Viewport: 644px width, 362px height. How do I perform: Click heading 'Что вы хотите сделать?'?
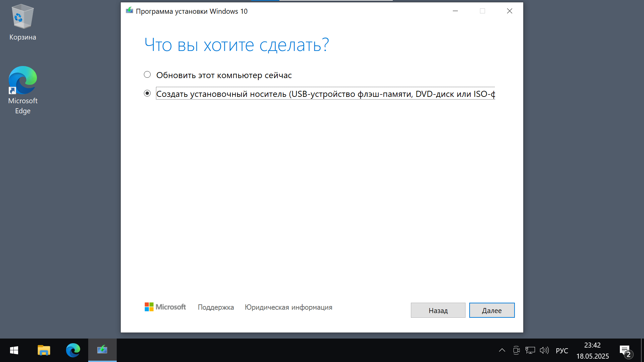236,45
